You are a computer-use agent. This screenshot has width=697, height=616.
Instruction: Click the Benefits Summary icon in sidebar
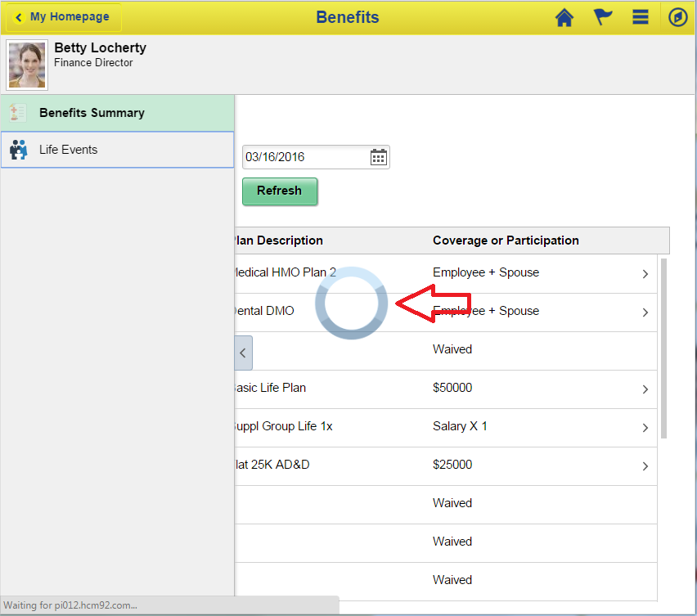point(18,113)
